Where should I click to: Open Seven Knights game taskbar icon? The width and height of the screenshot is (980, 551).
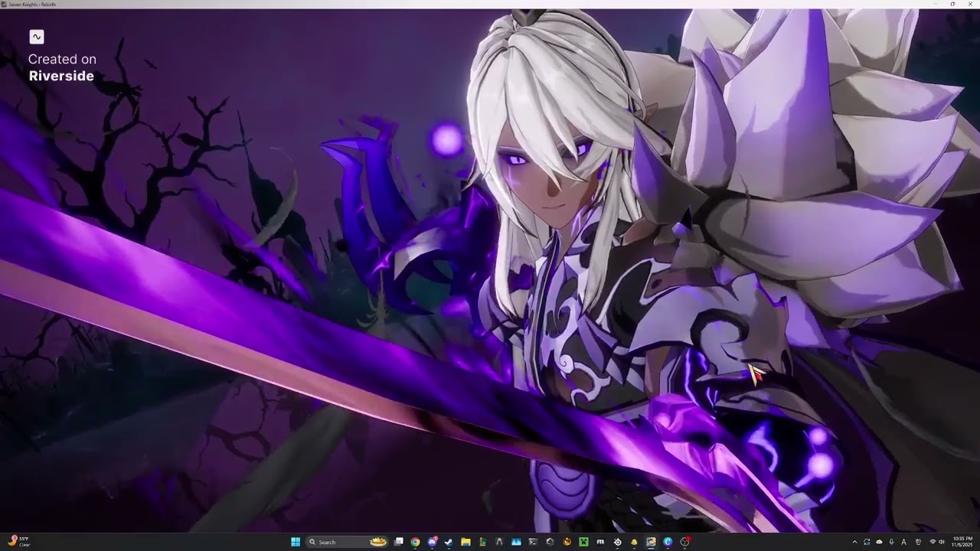tap(651, 542)
